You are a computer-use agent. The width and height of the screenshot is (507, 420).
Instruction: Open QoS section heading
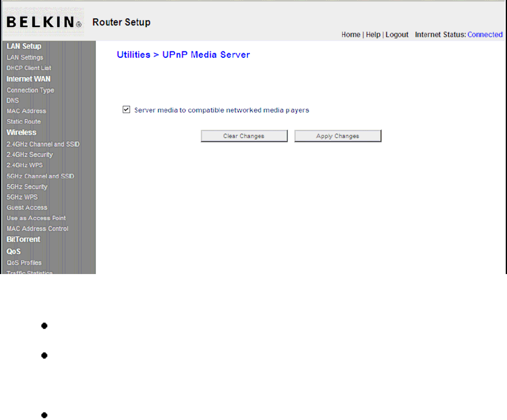14,251
